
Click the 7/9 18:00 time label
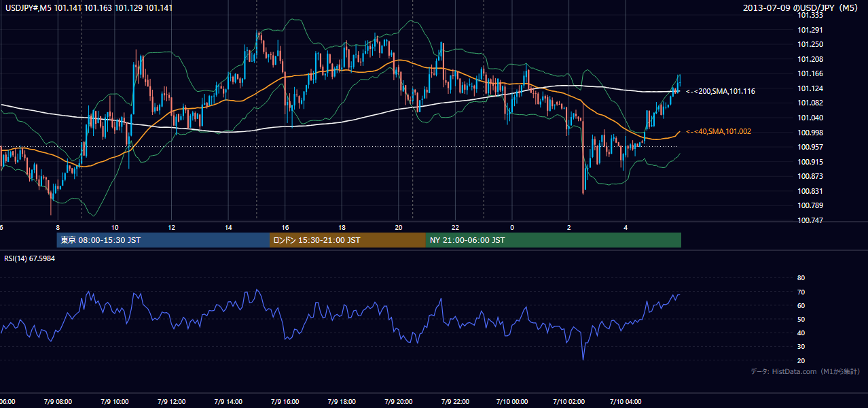(x=342, y=401)
